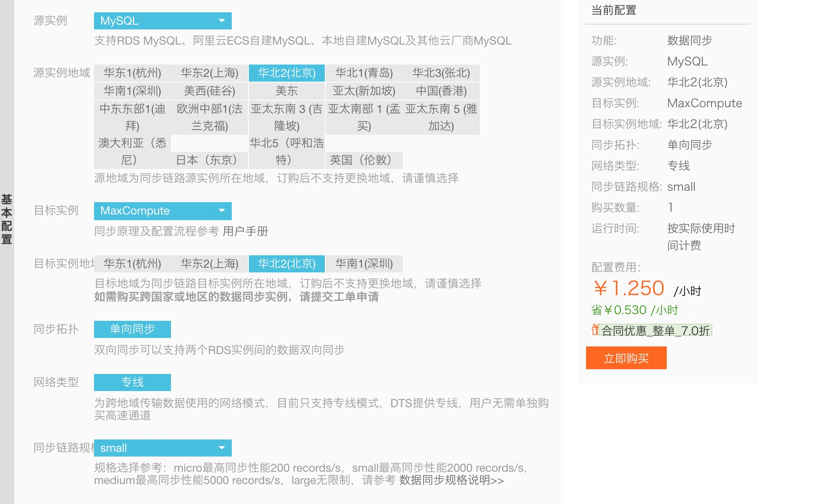Select source region 日本（东京）
This screenshot has width=833, height=504.
point(209,160)
